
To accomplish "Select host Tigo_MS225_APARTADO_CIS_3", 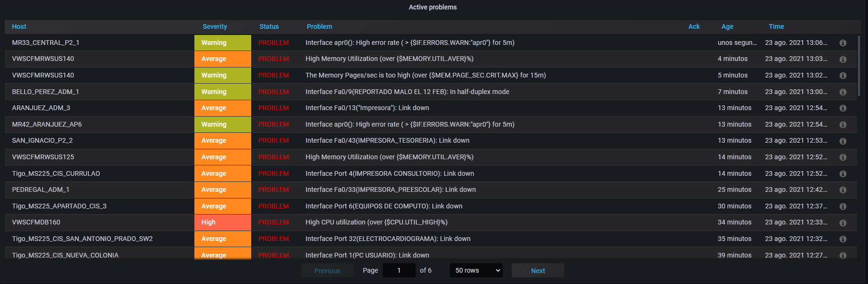I will click(x=59, y=206).
